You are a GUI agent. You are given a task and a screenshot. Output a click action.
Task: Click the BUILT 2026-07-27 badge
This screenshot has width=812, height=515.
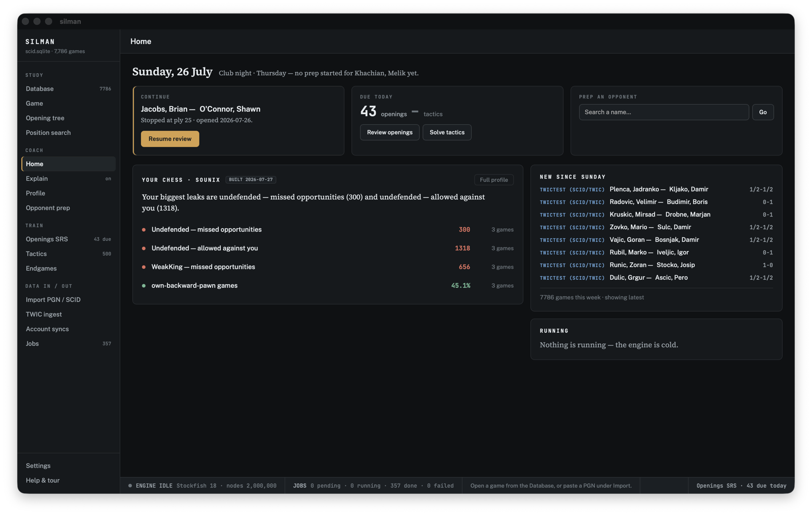(x=251, y=180)
